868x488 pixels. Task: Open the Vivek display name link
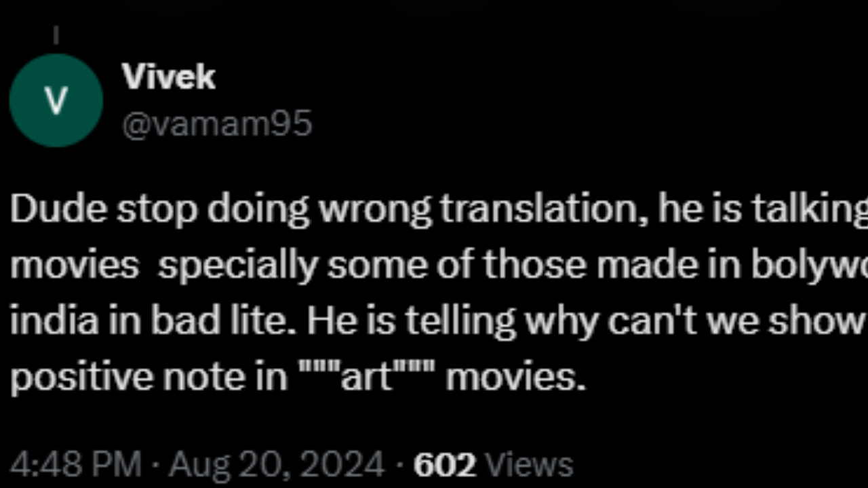169,77
